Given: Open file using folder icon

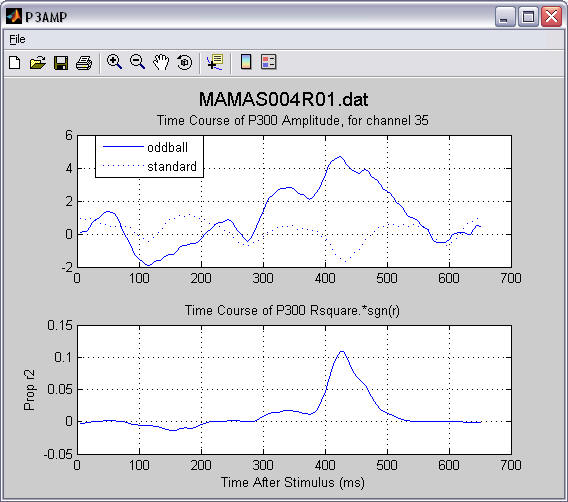Looking at the screenshot, I should [38, 63].
